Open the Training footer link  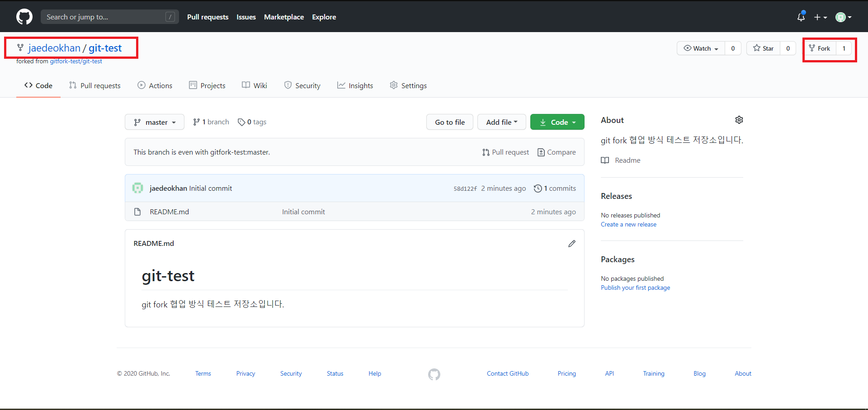[654, 373]
